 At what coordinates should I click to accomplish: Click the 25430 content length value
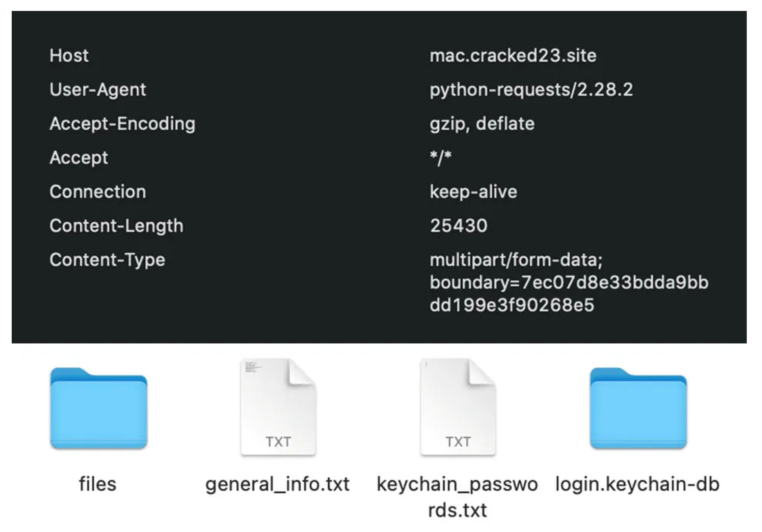click(x=459, y=226)
